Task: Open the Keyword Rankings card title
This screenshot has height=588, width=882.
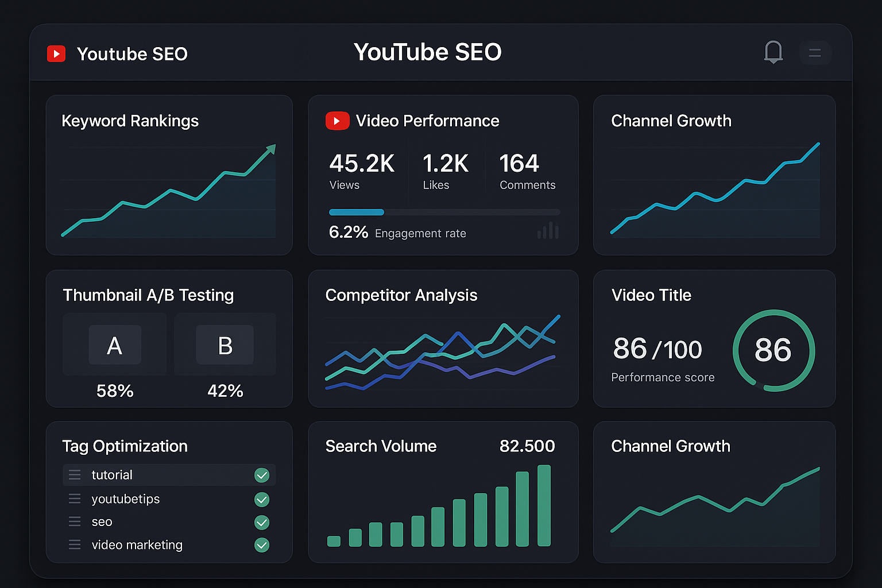Action: click(130, 121)
